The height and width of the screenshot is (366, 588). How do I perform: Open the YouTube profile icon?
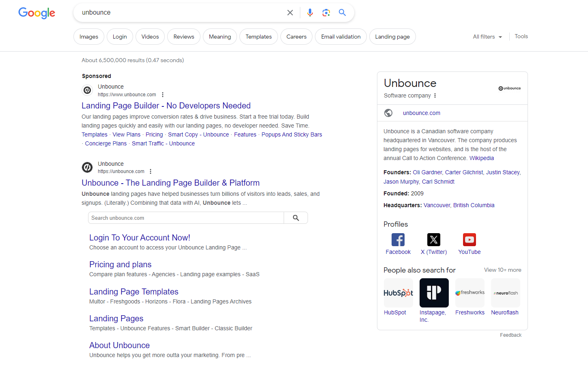(470, 240)
